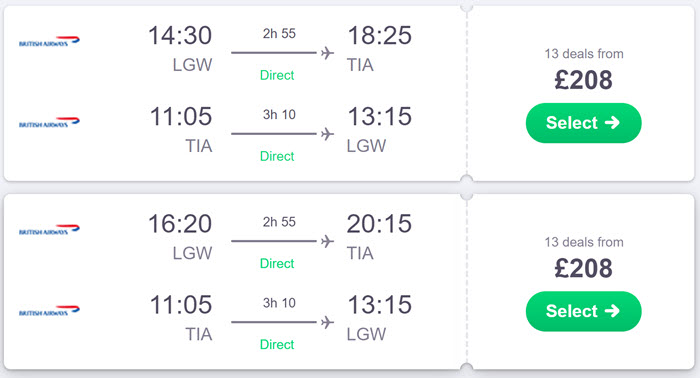Click airplane icon on 14:30 LGW–TIA route

point(327,53)
